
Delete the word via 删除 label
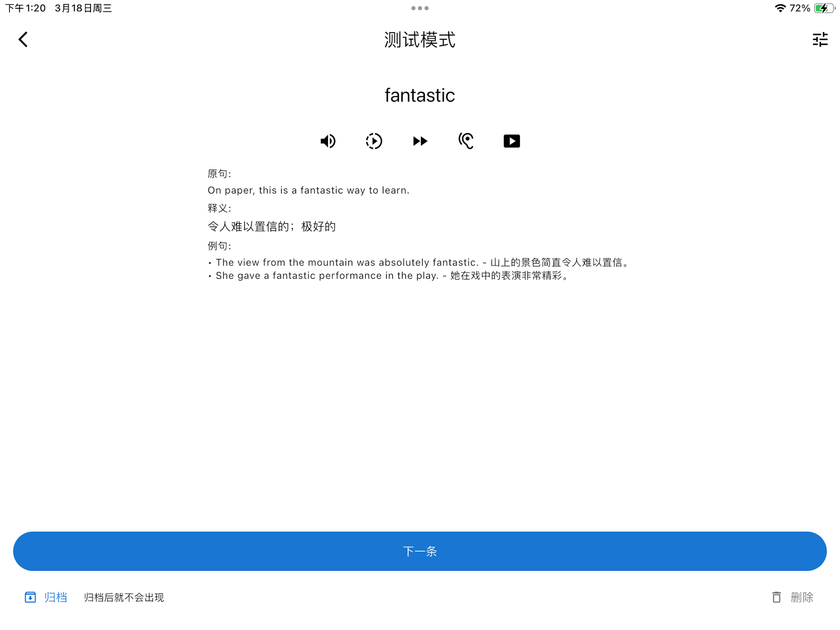tap(802, 597)
